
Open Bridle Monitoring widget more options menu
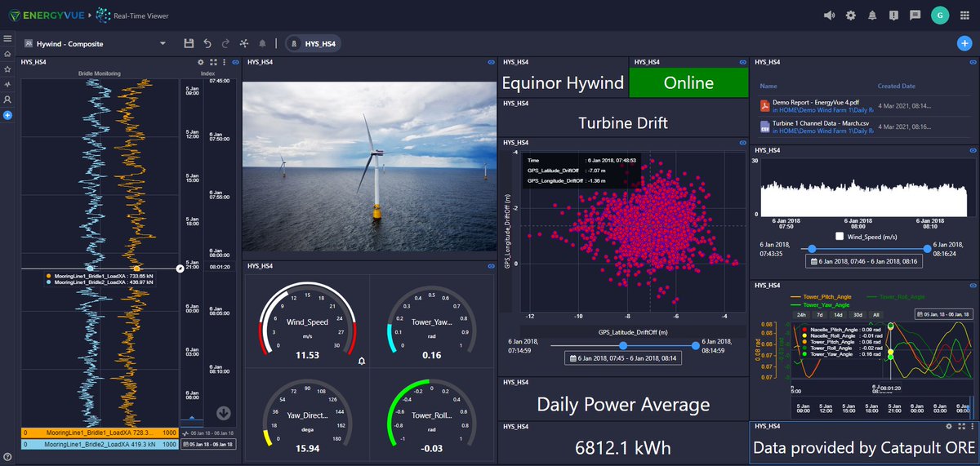(224, 62)
